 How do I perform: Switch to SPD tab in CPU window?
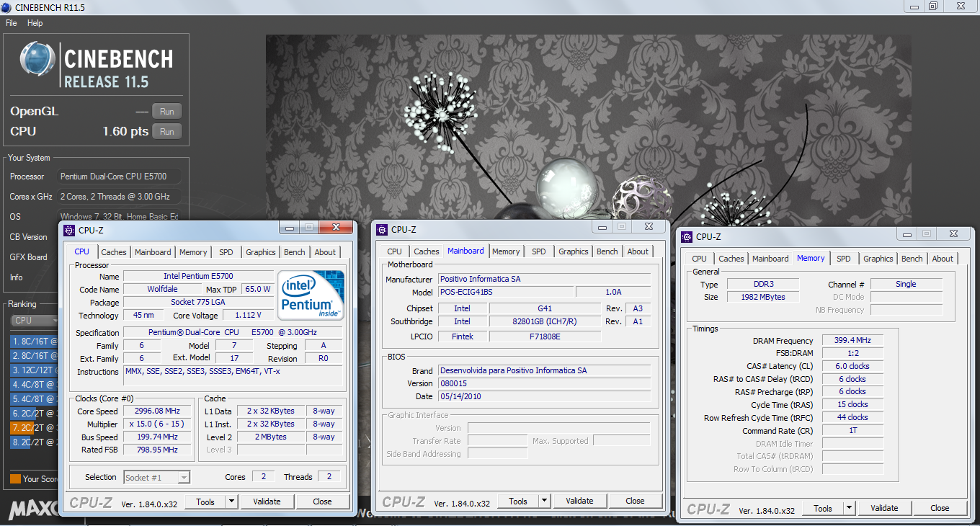point(226,252)
